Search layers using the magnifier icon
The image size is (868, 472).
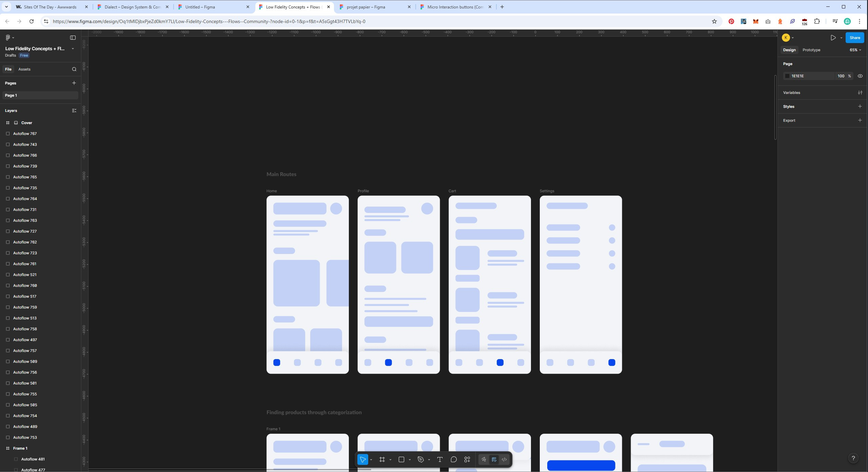tap(74, 69)
